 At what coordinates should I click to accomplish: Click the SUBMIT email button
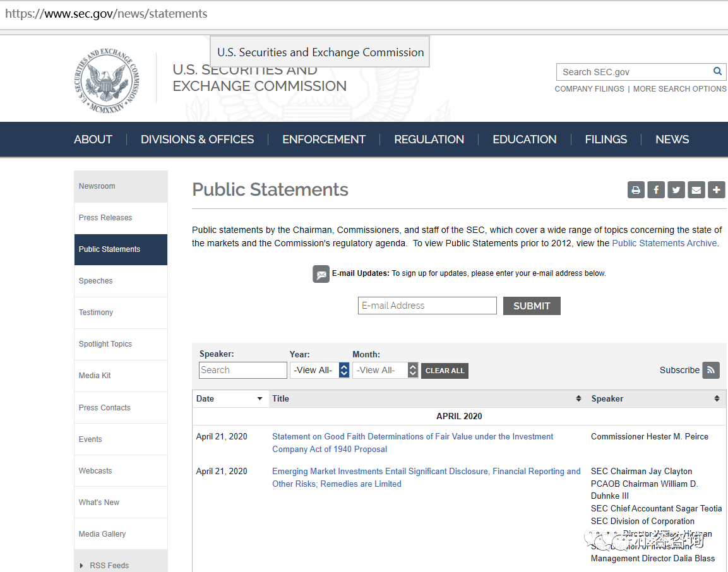click(532, 306)
